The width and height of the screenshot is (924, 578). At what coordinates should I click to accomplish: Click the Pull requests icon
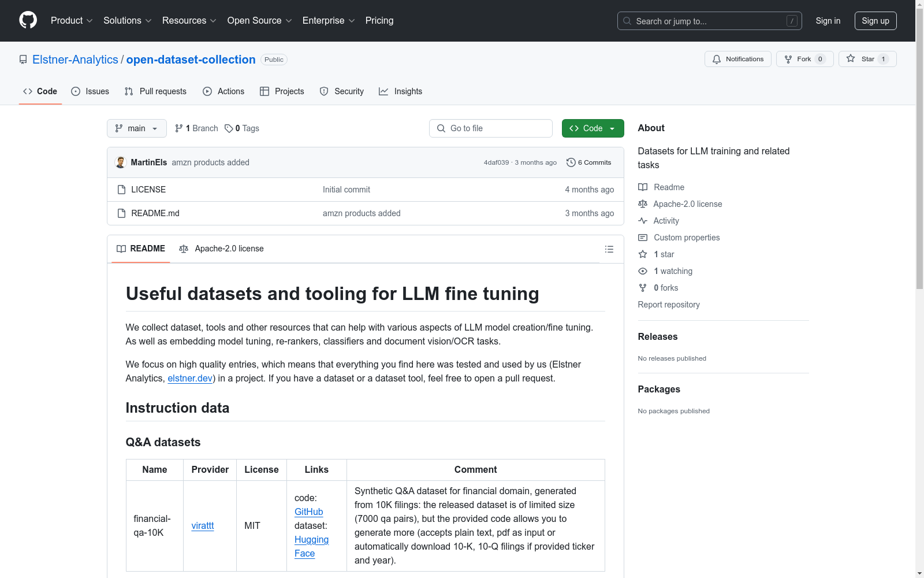(129, 91)
